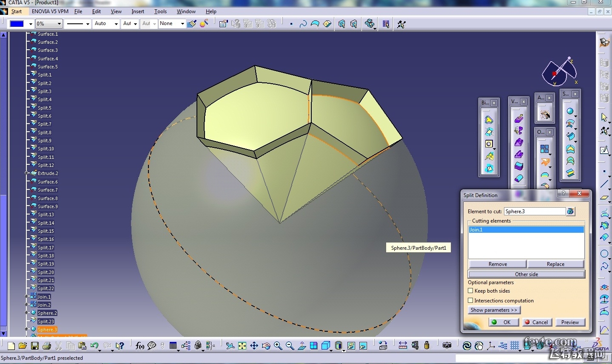Click the Zoom Out magnifier

290,346
